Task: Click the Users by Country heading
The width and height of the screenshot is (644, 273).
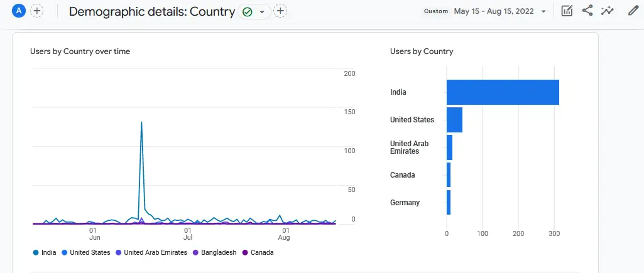Action: click(x=422, y=51)
